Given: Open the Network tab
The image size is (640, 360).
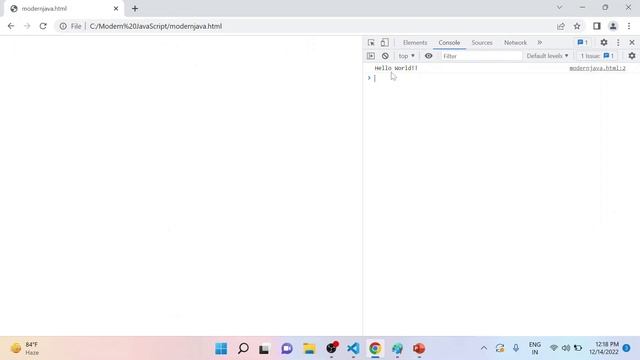Looking at the screenshot, I should click(x=515, y=42).
